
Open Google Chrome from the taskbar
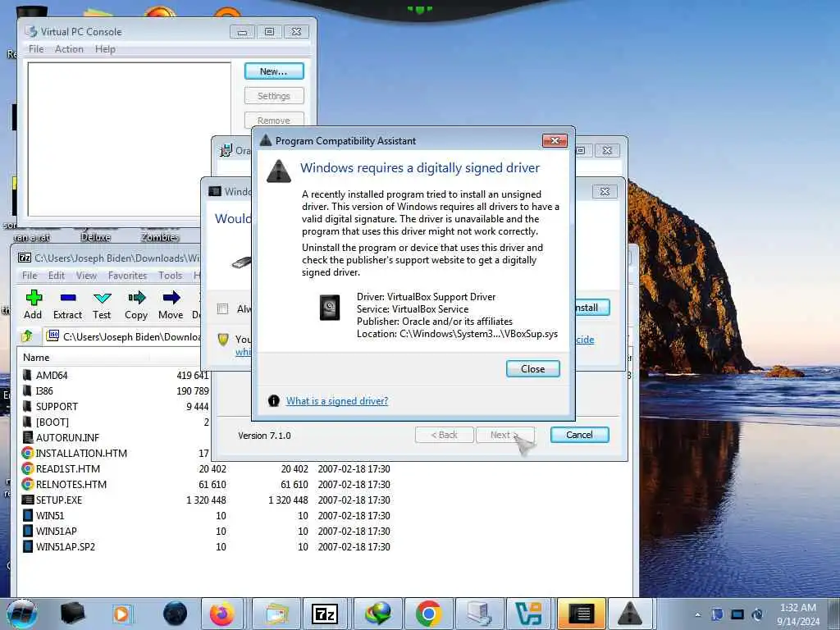pyautogui.click(x=428, y=614)
